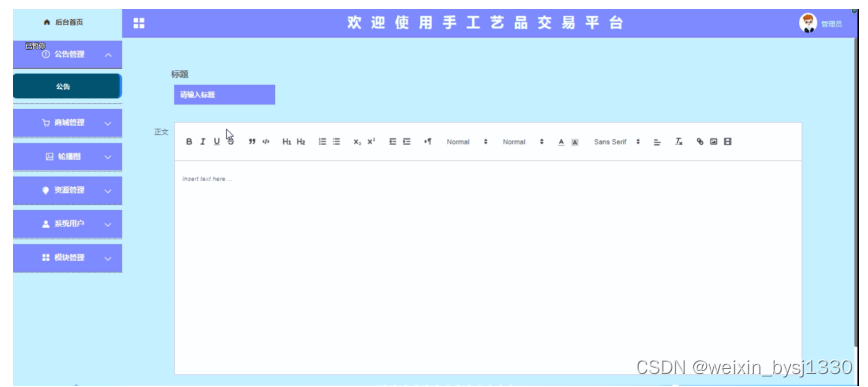Insert a blockquote
The image size is (868, 387).
[252, 142]
